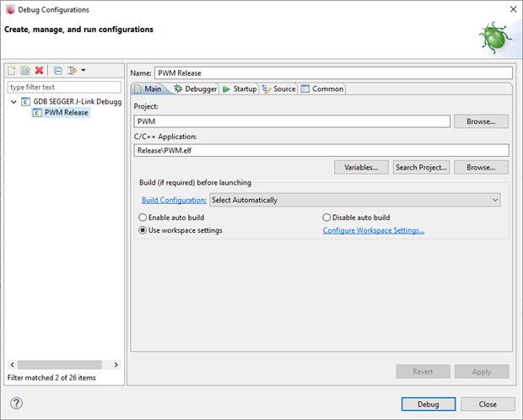Switch to the Debugger tab
The height and width of the screenshot is (420, 523).
click(195, 89)
